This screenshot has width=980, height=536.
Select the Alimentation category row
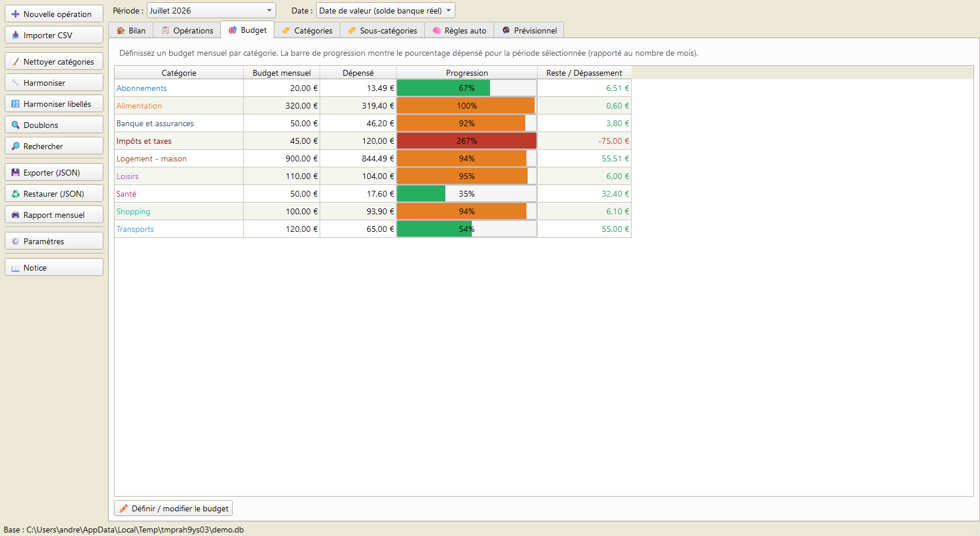pyautogui.click(x=372, y=106)
